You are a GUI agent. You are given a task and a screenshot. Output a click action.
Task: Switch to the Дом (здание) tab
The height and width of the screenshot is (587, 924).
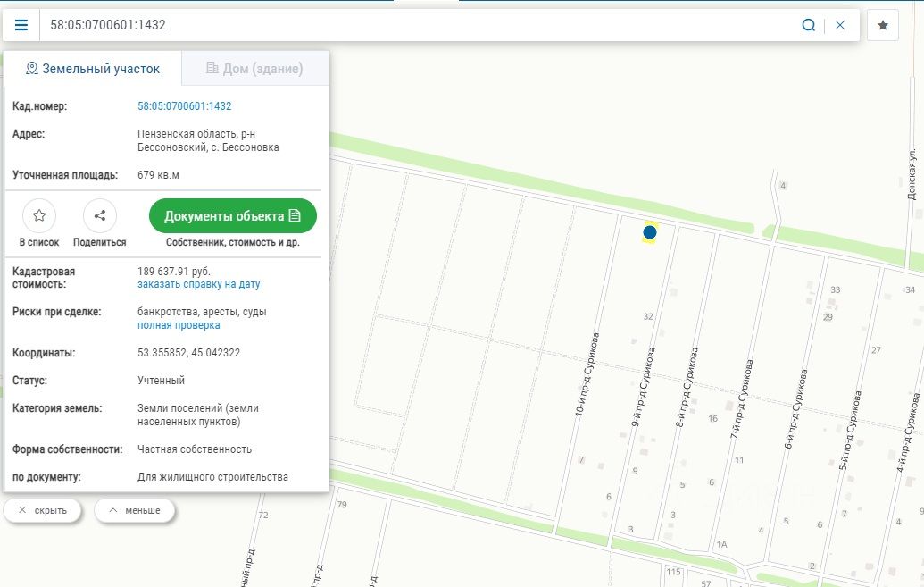254,68
